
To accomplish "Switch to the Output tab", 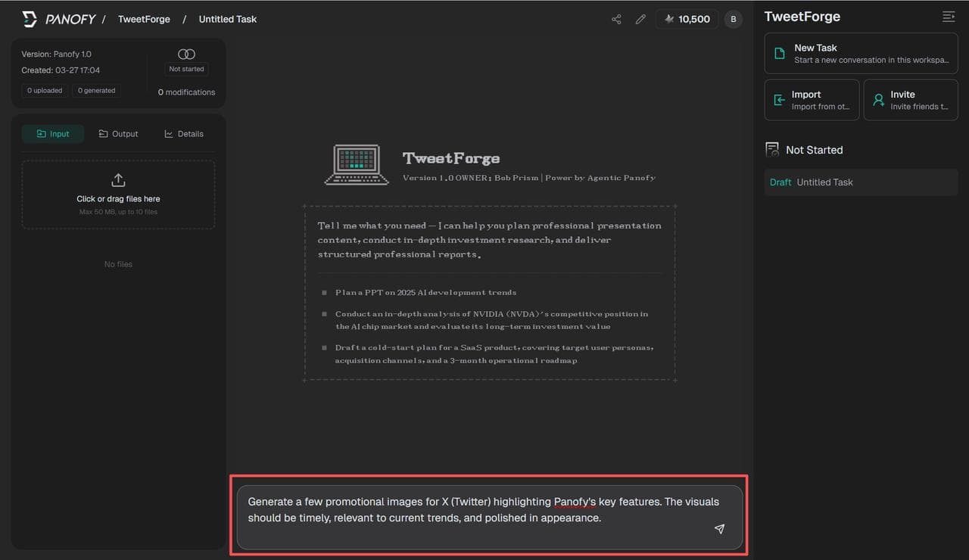I will click(x=118, y=133).
